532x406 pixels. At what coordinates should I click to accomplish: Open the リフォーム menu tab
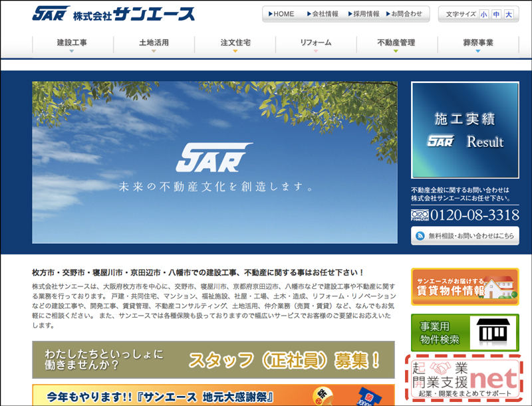coord(316,43)
